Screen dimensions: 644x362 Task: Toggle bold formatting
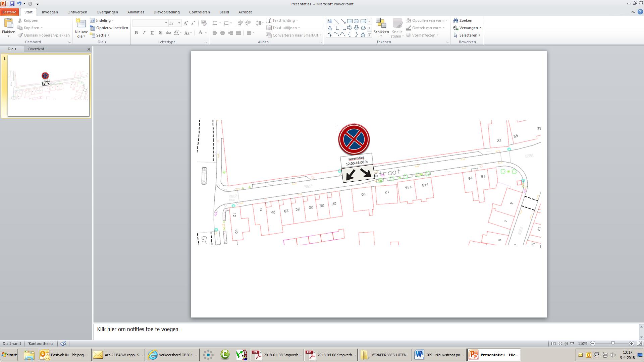136,33
